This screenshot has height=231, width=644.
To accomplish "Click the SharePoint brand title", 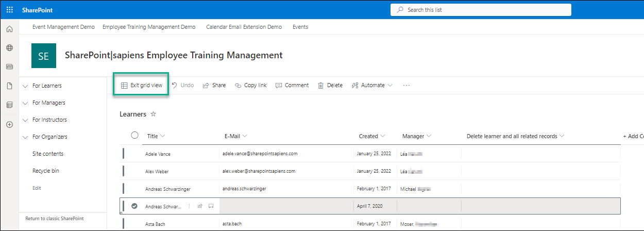I will pos(37,10).
